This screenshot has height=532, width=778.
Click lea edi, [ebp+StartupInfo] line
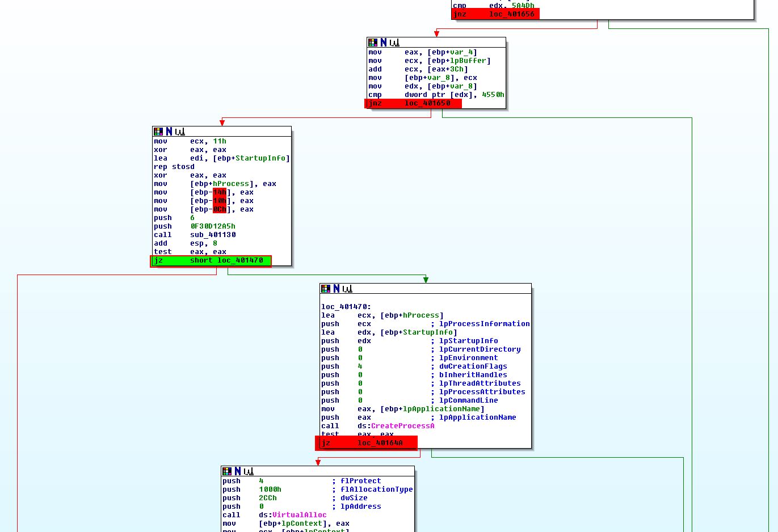coord(222,158)
